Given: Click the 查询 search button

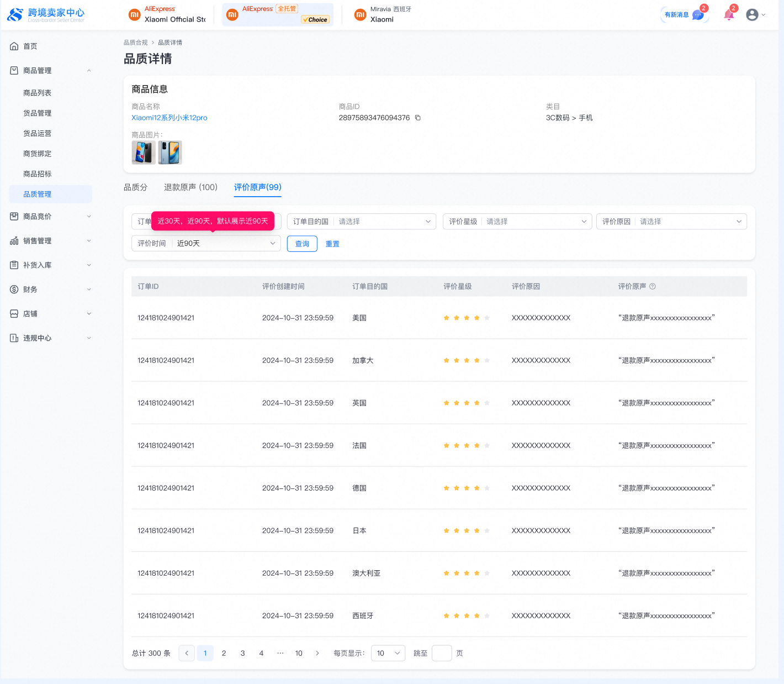Looking at the screenshot, I should click(302, 244).
